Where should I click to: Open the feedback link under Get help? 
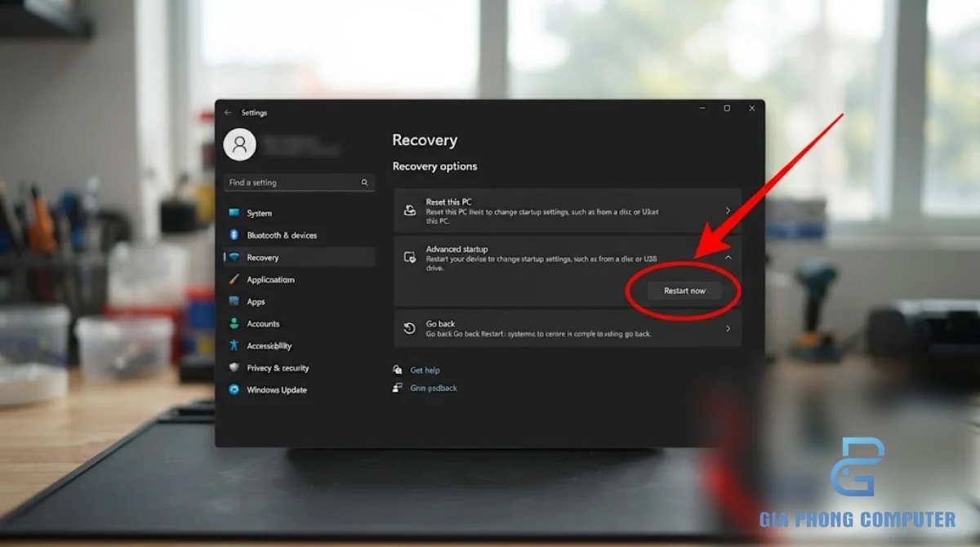pyautogui.click(x=434, y=388)
